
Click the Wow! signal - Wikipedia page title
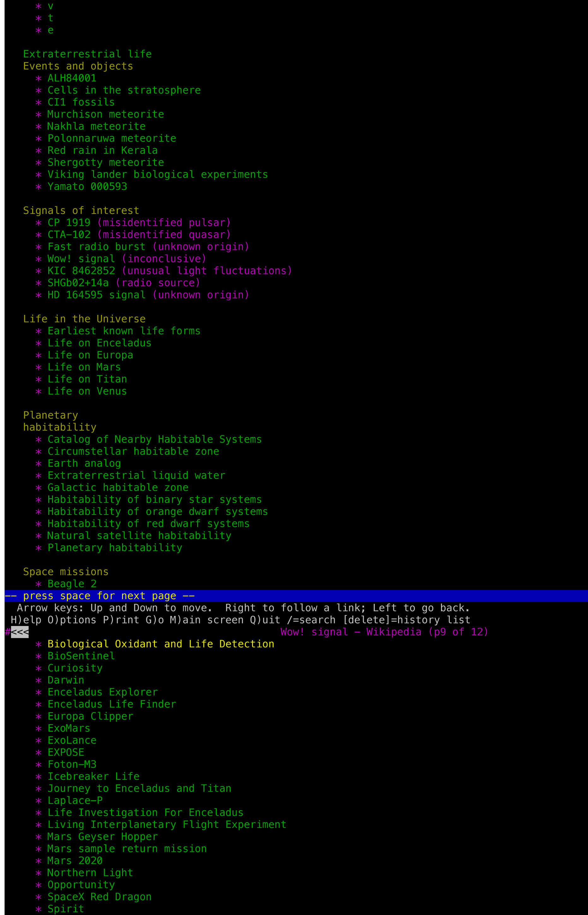tap(385, 632)
